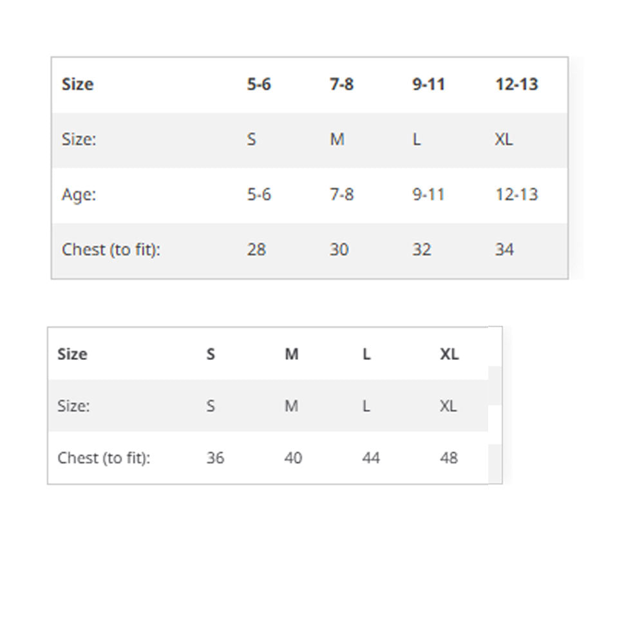This screenshot has height=644, width=644.
Task: Click chest value 28 in kids table
Action: click(x=256, y=250)
